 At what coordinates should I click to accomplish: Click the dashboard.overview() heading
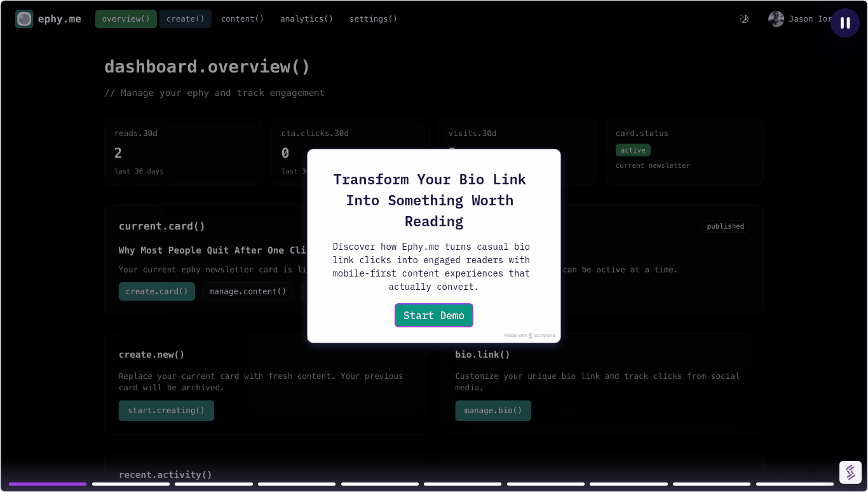click(x=207, y=67)
